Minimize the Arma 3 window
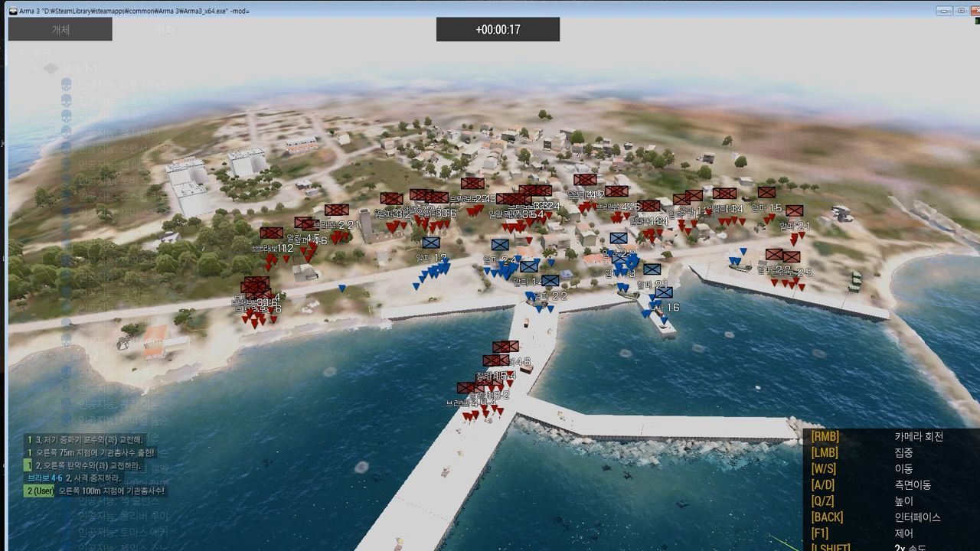Image resolution: width=980 pixels, height=551 pixels. point(943,11)
